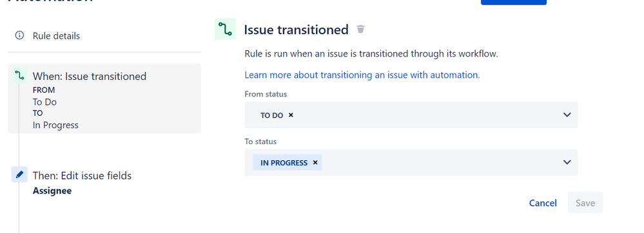Open the Learn more about transitioning link
Viewport: 644px width, 233px height.
click(x=362, y=75)
